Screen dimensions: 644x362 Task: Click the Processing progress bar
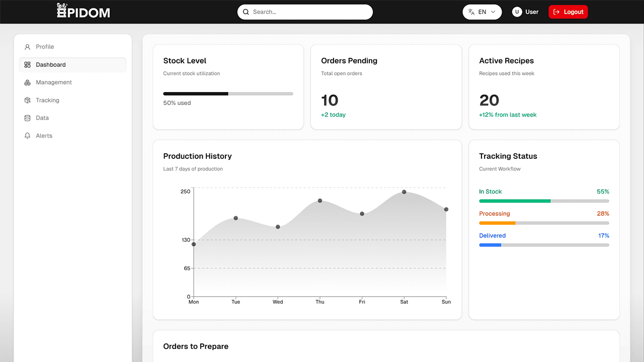pyautogui.click(x=544, y=223)
